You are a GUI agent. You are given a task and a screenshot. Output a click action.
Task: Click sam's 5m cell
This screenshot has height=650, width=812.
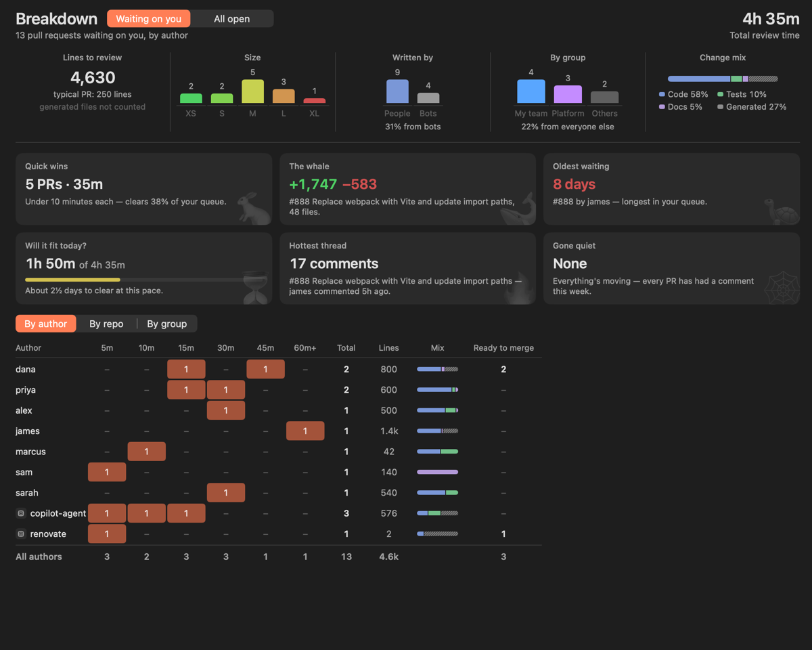tap(107, 472)
